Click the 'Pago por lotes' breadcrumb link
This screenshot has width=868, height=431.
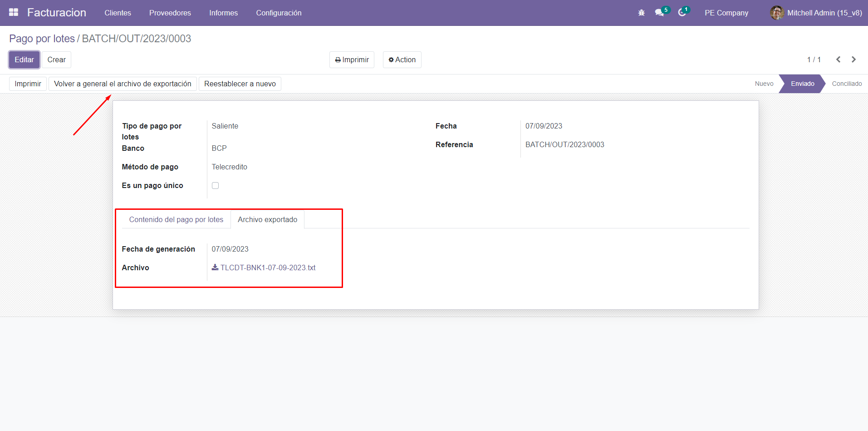[x=42, y=39]
